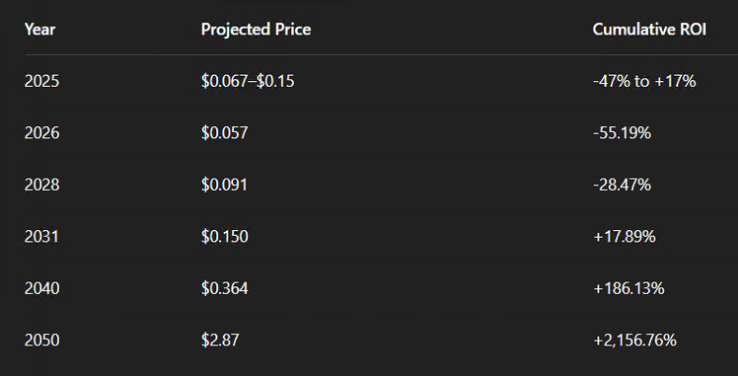Click the Year column header

pos(40,30)
